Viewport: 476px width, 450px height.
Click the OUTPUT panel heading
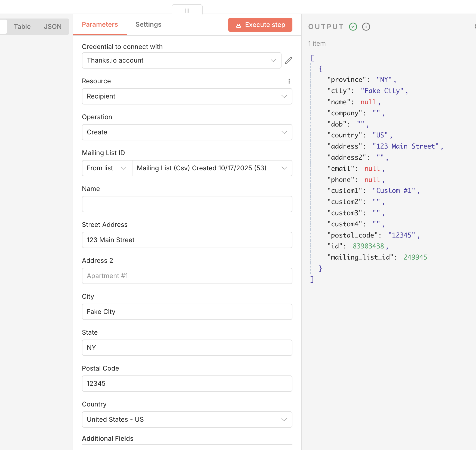[326, 27]
